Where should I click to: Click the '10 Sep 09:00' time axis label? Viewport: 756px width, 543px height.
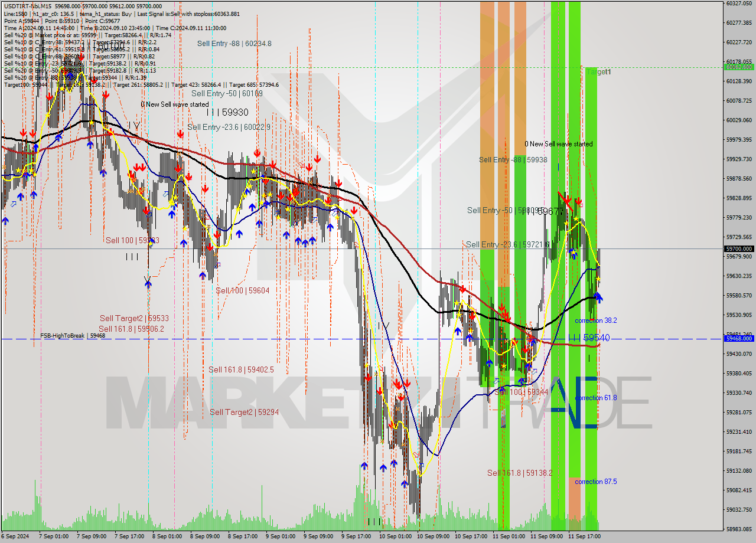[x=433, y=537]
